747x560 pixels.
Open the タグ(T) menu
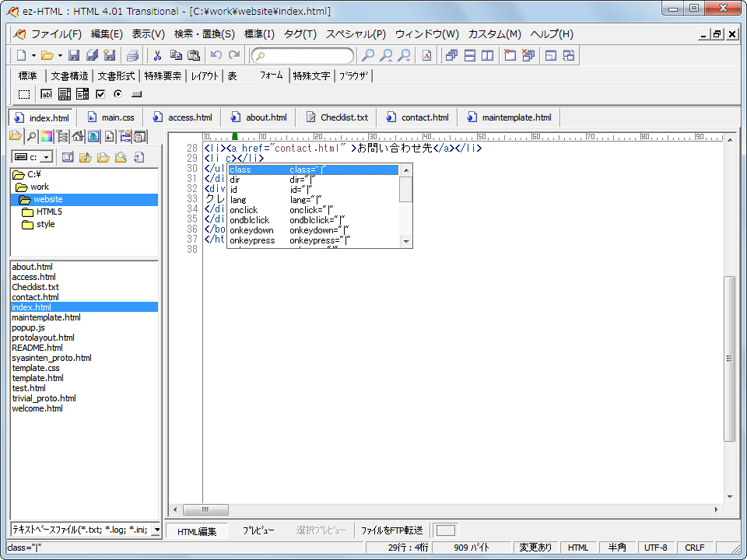(300, 34)
